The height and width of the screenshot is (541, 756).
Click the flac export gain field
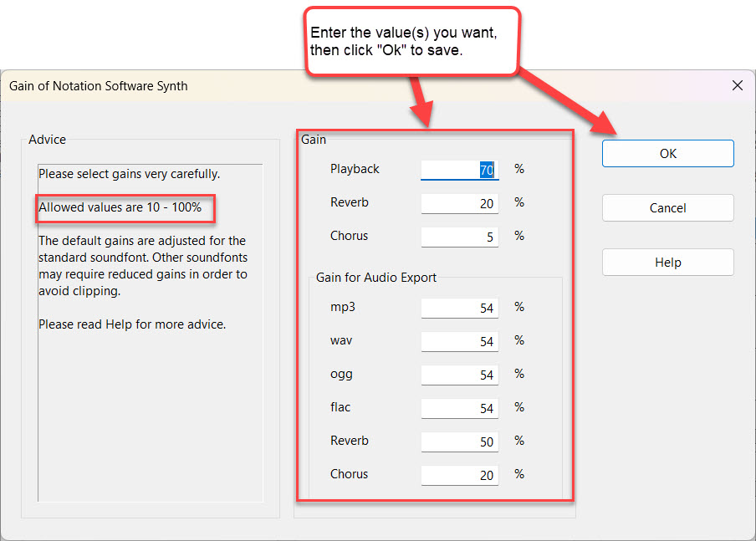coord(459,408)
